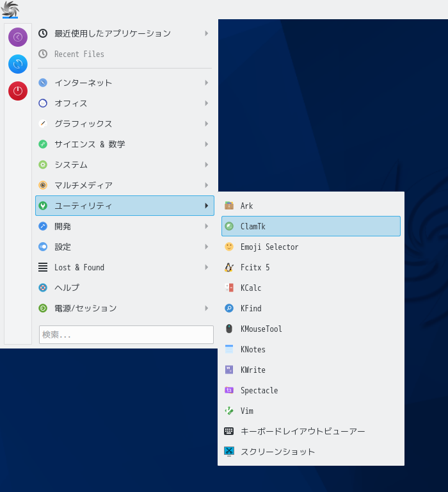Viewport: 448px width, 492px height.
Task: Select the ClamTk menu entry
Action: pos(311,226)
